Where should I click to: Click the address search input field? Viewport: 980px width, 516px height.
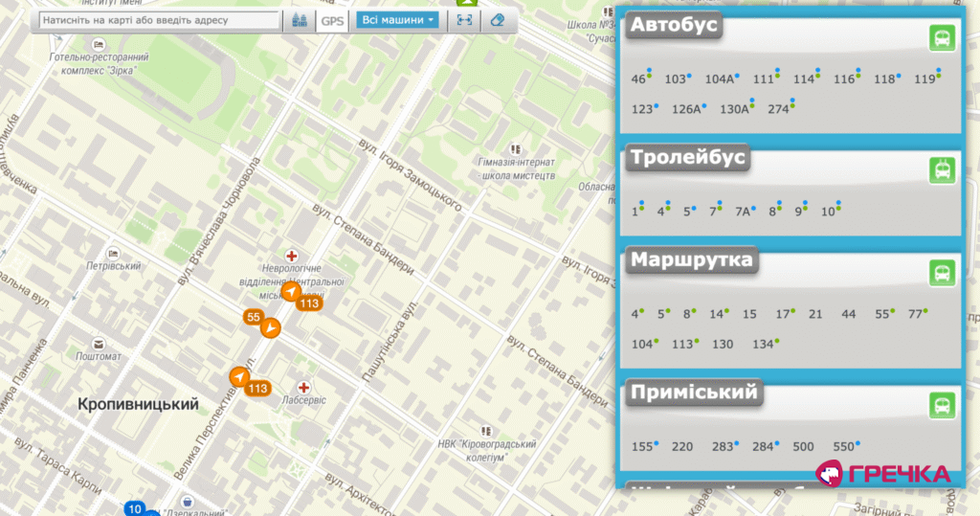[x=159, y=20]
